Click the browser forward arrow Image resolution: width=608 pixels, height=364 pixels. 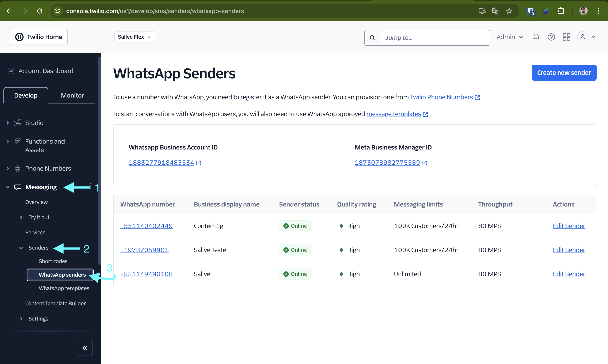(24, 11)
